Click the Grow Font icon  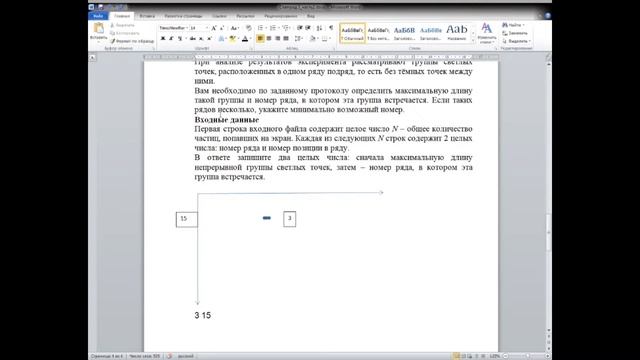click(213, 28)
